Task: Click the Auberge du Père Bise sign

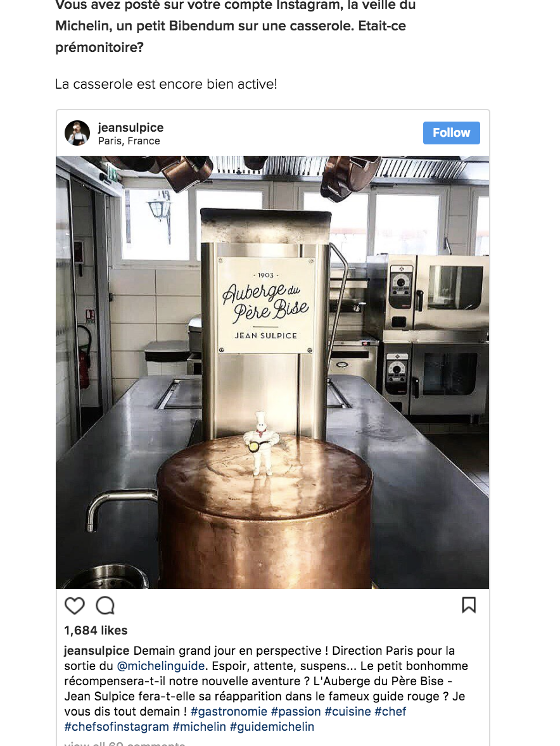Action: [266, 305]
